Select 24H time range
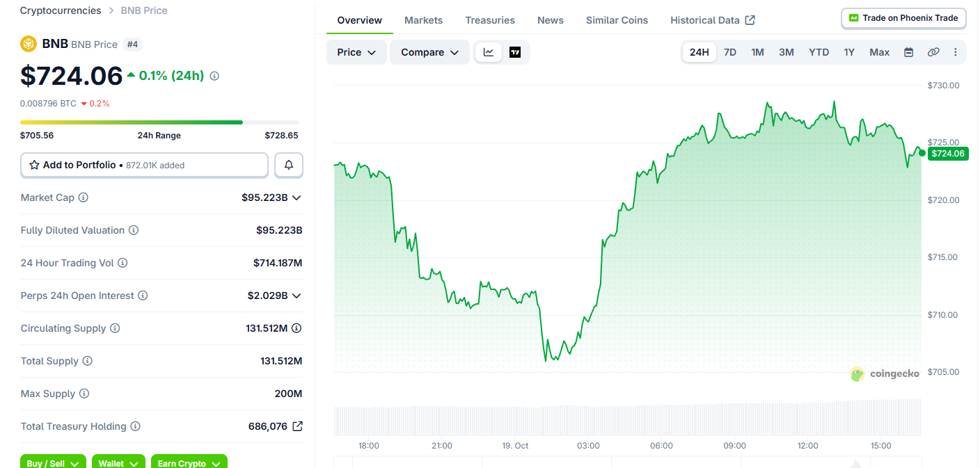Viewport: 980px width, 468px height. click(700, 52)
